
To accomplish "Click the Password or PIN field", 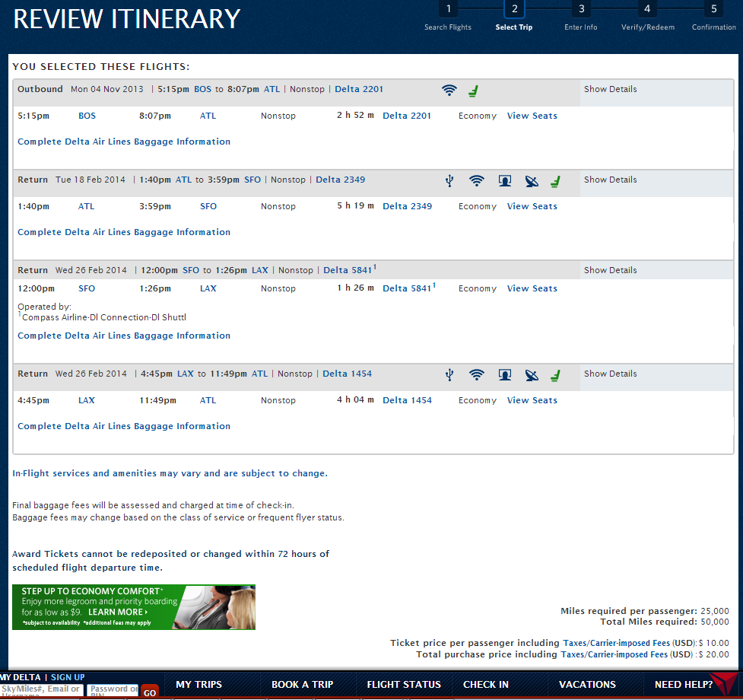I will pyautogui.click(x=113, y=690).
